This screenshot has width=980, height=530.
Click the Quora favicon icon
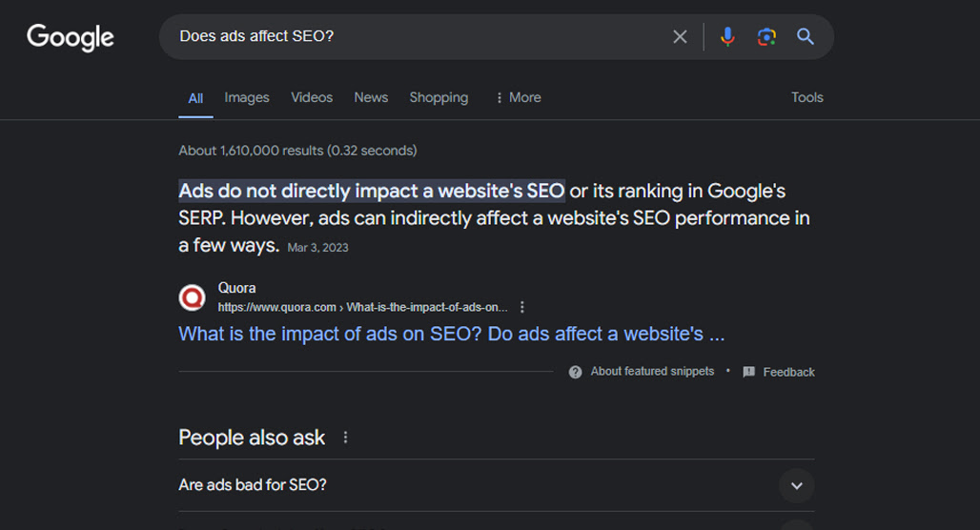[192, 297]
